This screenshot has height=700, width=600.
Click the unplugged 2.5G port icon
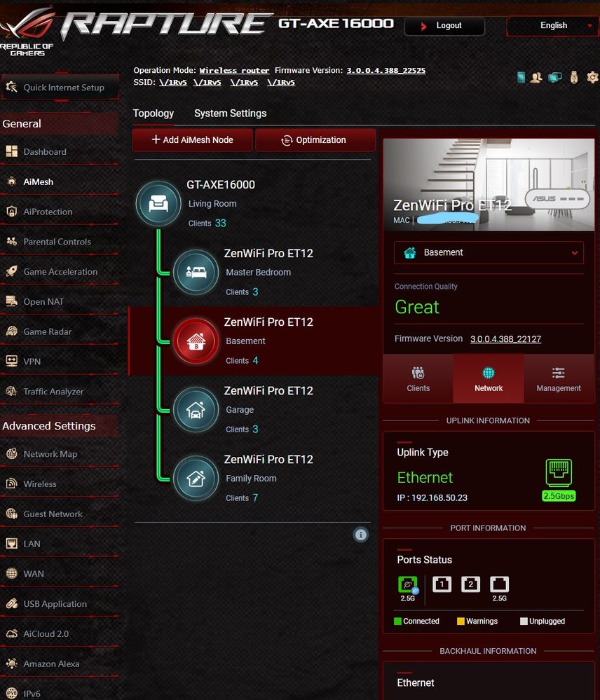click(499, 584)
